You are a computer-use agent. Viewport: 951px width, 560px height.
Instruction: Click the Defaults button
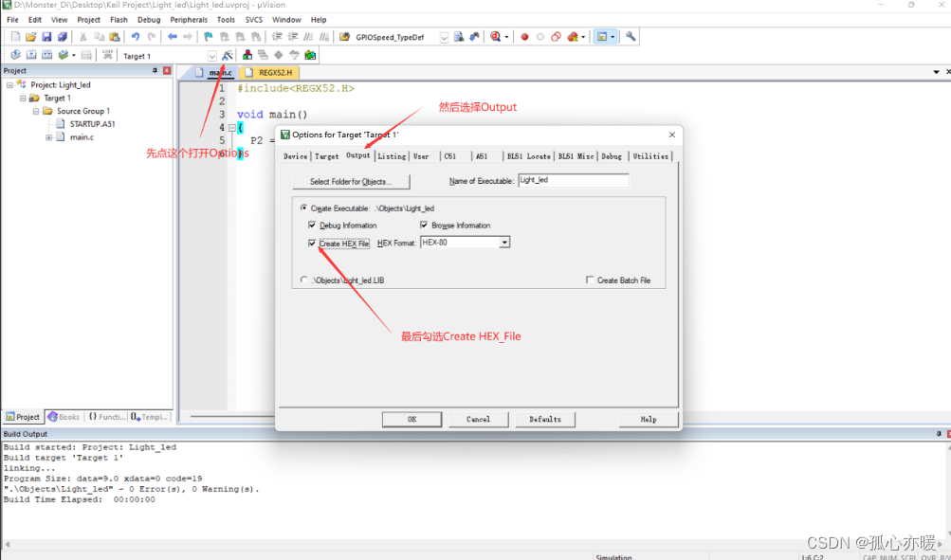coord(544,420)
